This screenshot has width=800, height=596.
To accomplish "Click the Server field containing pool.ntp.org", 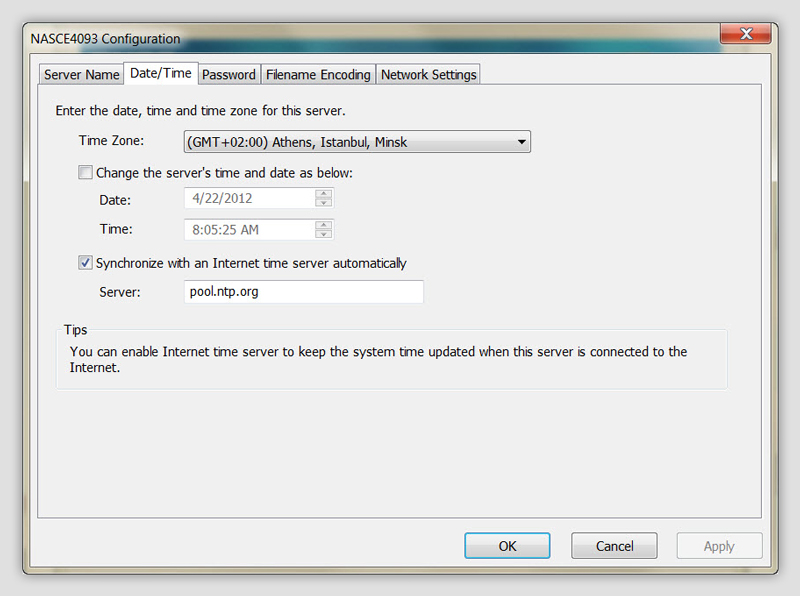I will pos(304,292).
